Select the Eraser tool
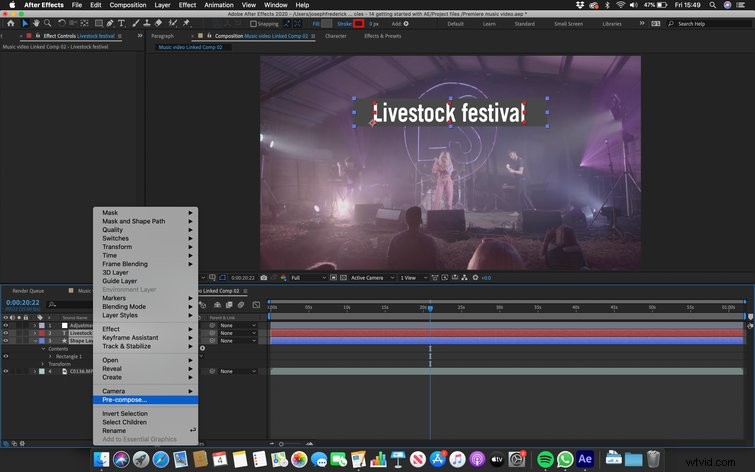This screenshot has width=755, height=472. (x=158, y=23)
